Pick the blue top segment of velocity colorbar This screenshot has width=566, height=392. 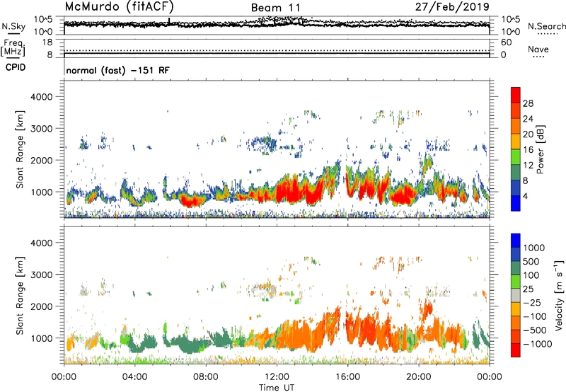pyautogui.click(x=516, y=241)
